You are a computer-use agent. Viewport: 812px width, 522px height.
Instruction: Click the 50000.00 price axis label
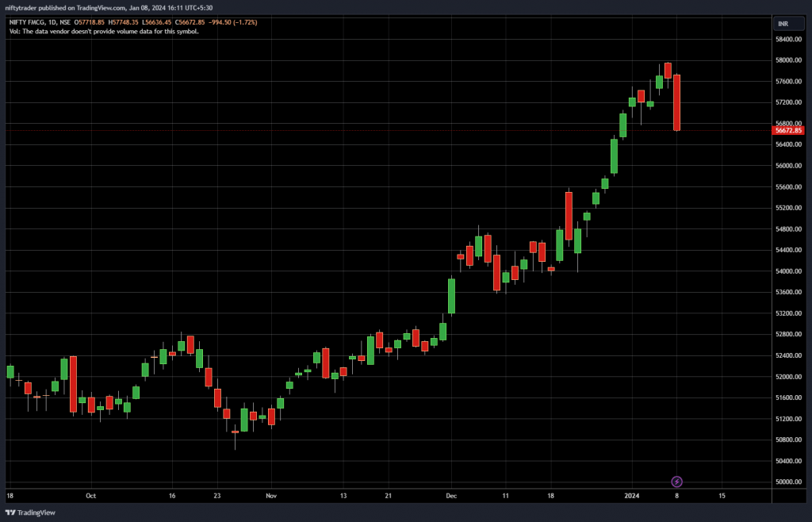(789, 482)
